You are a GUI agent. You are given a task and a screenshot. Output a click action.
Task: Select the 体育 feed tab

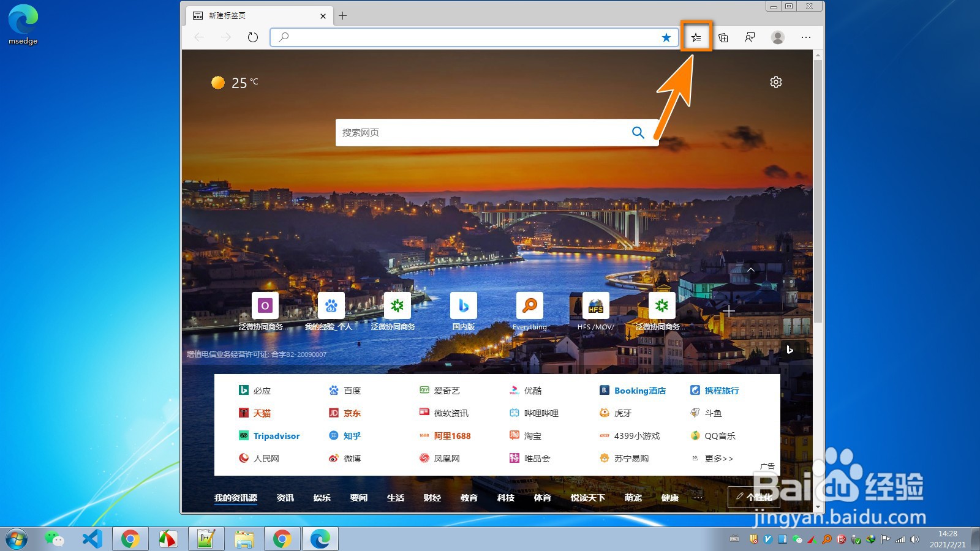pyautogui.click(x=543, y=498)
